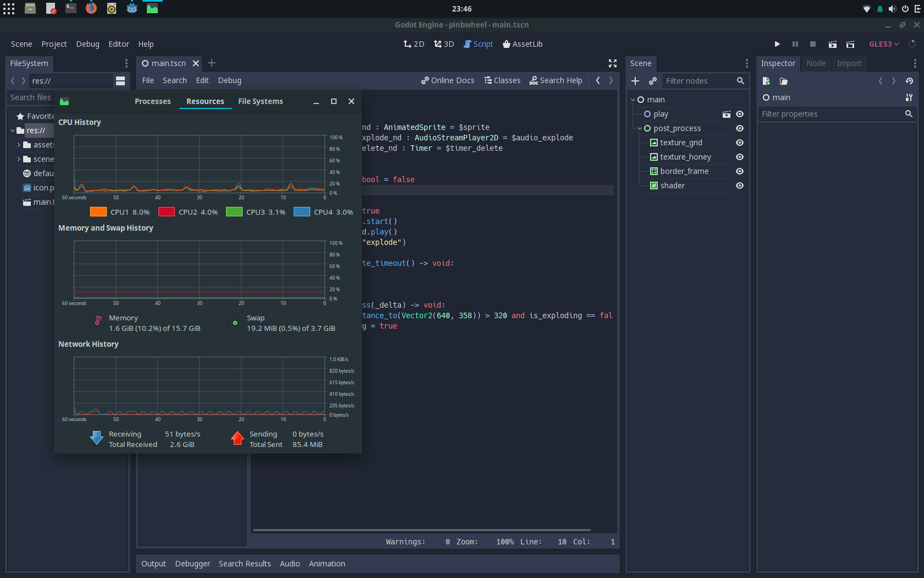Expand the scenes folder
Image resolution: width=924 pixels, height=578 pixels.
tap(19, 159)
